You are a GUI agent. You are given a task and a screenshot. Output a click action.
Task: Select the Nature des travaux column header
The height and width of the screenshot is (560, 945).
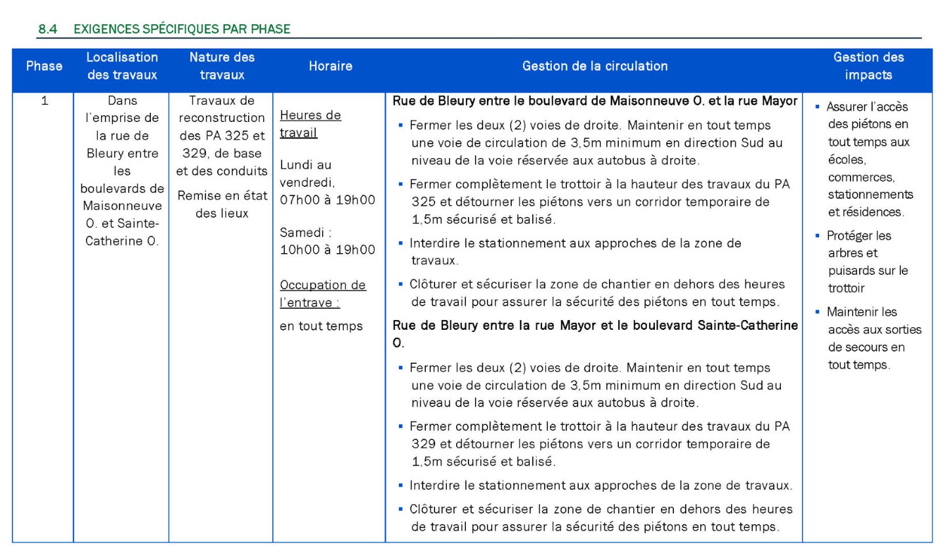tap(222, 66)
